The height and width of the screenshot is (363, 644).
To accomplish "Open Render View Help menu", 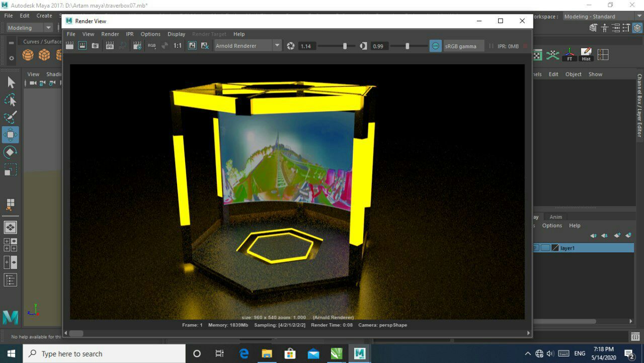I will point(239,34).
